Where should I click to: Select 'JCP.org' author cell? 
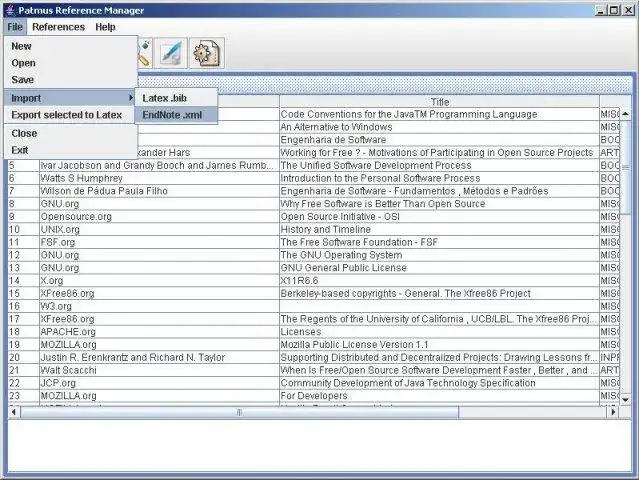159,383
